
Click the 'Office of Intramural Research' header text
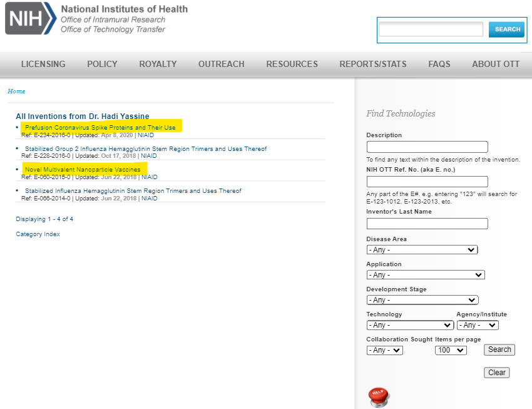click(x=113, y=19)
